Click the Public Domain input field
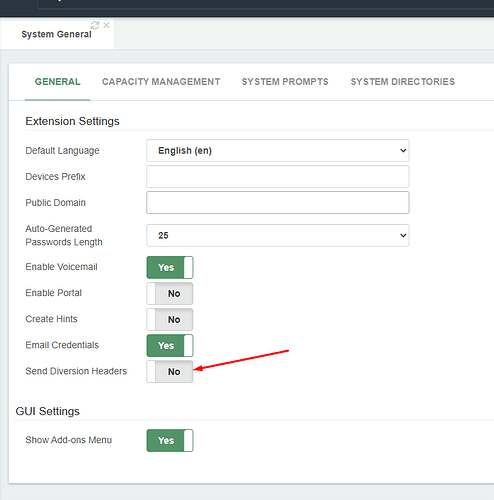Viewport: 494px width, 500px height. [x=278, y=203]
